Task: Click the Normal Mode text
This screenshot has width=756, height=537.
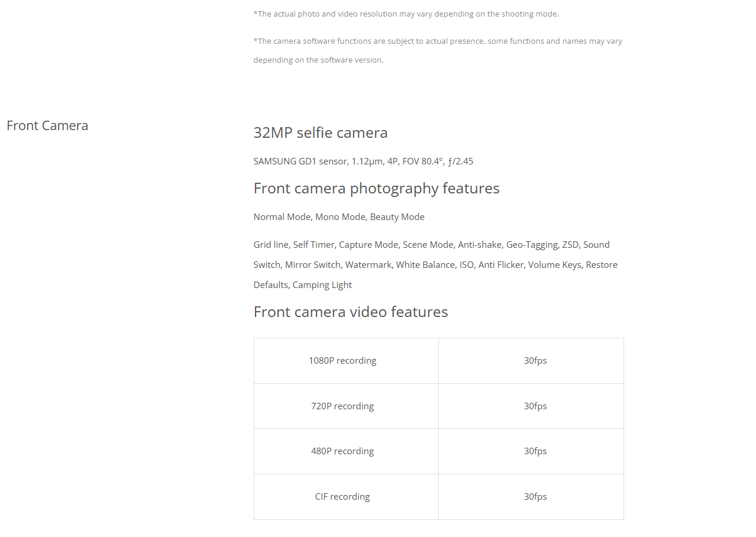Action: tap(282, 216)
